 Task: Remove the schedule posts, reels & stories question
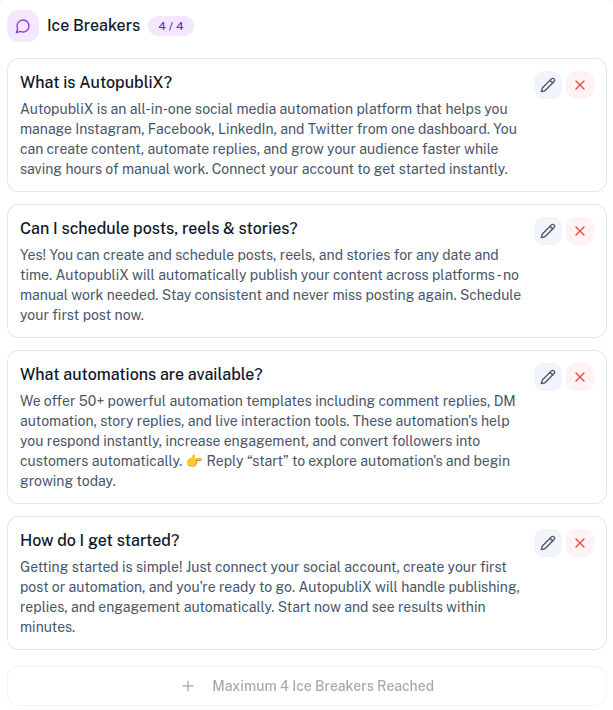tap(580, 231)
